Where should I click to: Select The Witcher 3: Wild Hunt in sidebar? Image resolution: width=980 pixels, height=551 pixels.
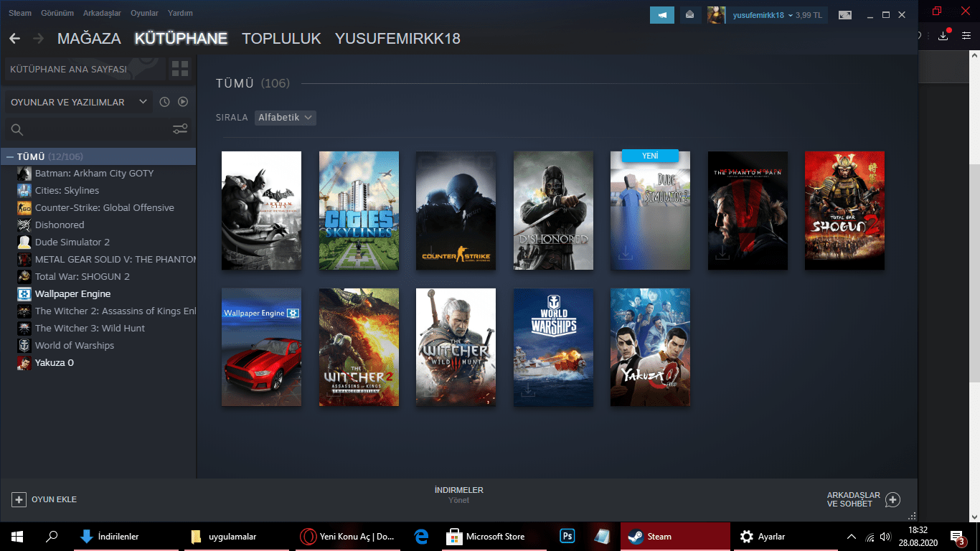point(98,328)
